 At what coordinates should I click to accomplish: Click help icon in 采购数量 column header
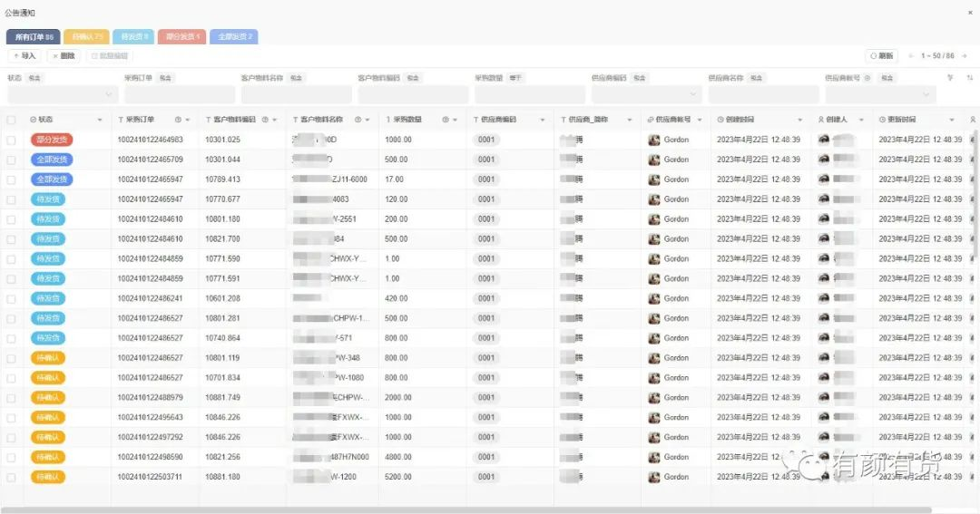(x=445, y=120)
